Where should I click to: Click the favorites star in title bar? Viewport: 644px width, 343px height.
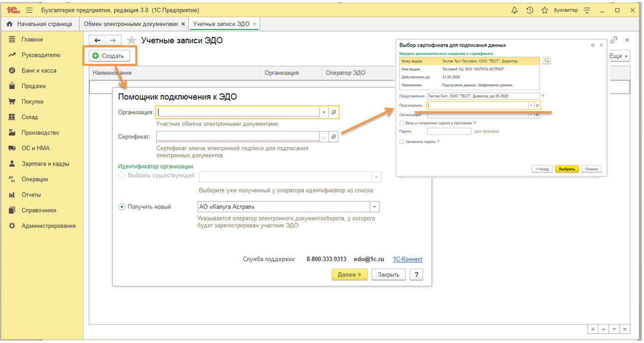click(x=545, y=10)
